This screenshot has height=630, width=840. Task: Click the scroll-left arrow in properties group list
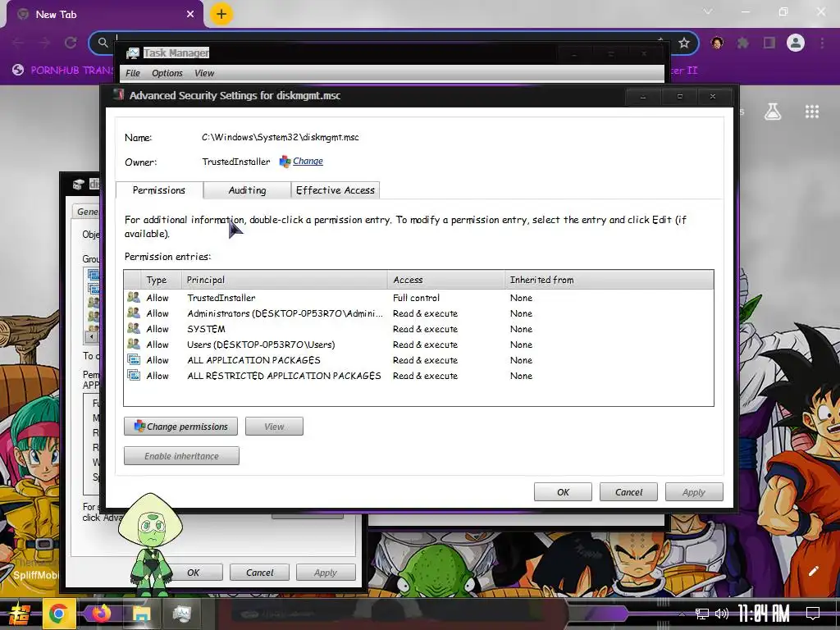click(x=92, y=336)
